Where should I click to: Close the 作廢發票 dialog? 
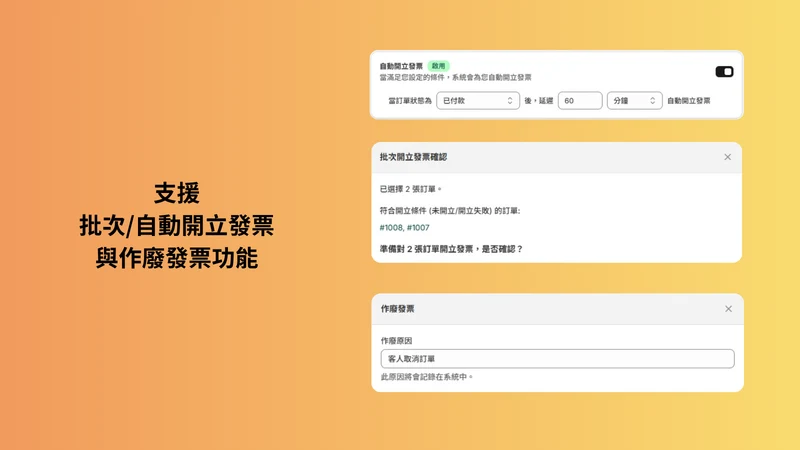pos(729,309)
